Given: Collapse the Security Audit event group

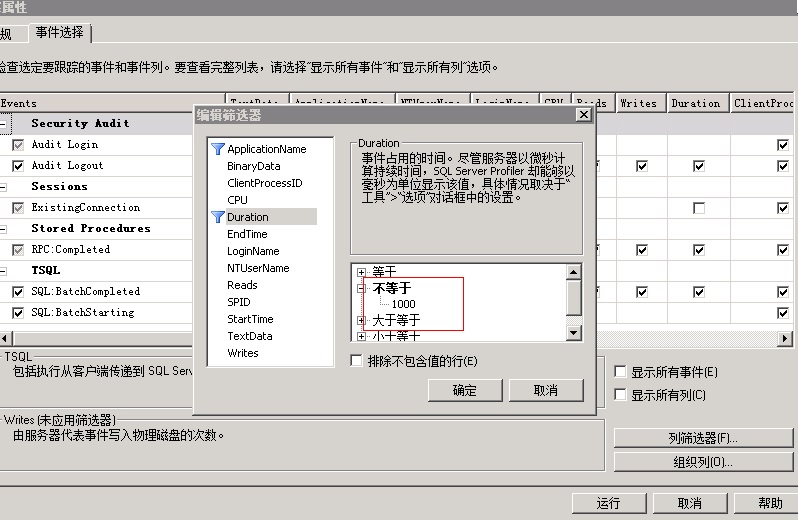Looking at the screenshot, I should pos(3,124).
